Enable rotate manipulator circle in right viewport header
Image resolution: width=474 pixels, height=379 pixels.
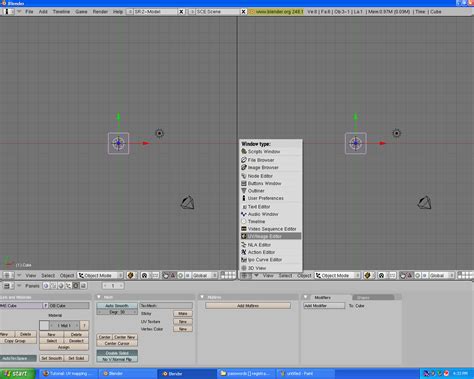pyautogui.click(x=417, y=276)
